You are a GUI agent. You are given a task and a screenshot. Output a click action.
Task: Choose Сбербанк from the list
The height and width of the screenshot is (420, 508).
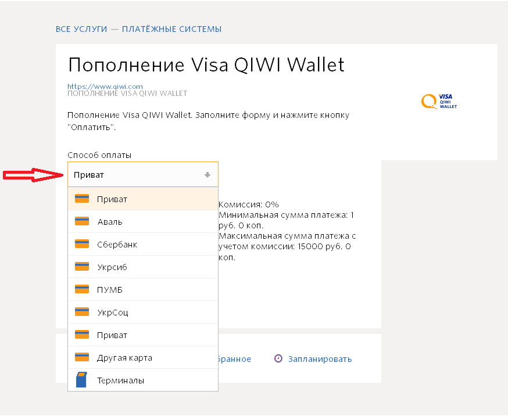[117, 245]
